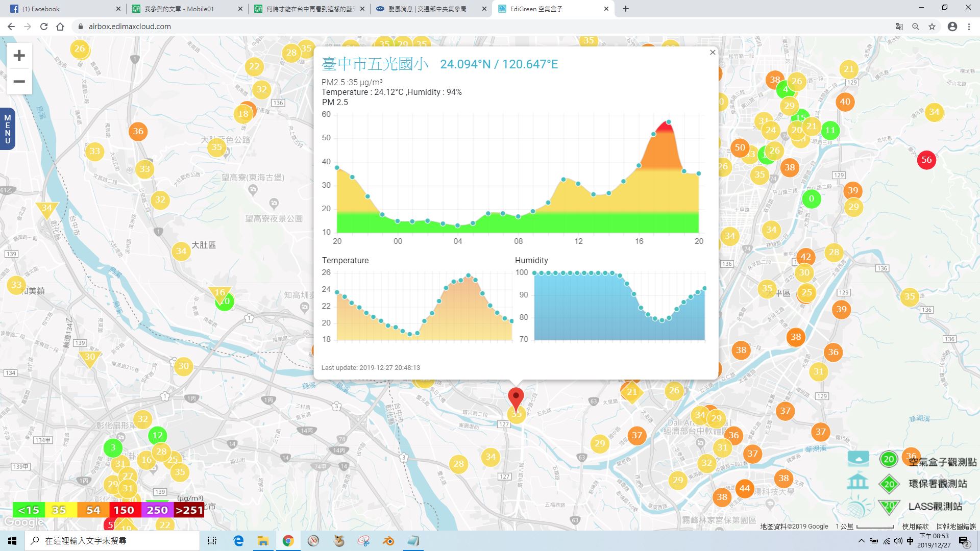This screenshot has height=551, width=980.
Task: Select the yellow triangle 34 LASS marker
Action: [x=46, y=209]
